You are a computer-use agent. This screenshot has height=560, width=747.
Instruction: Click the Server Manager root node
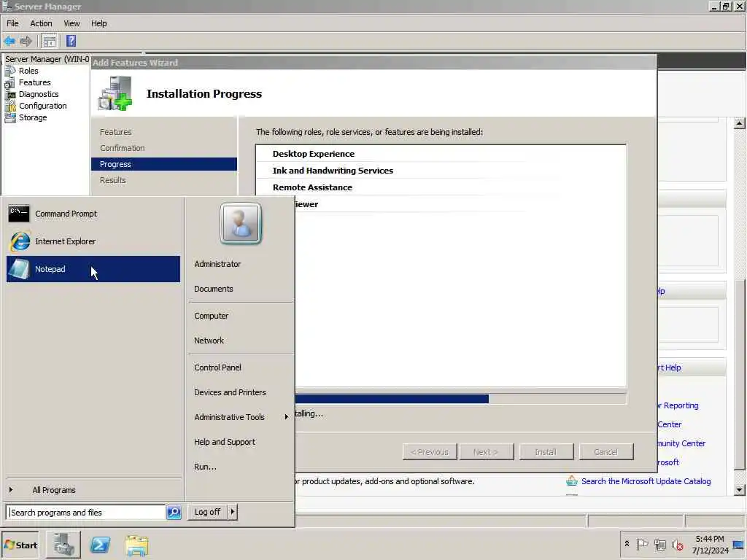pyautogui.click(x=47, y=59)
